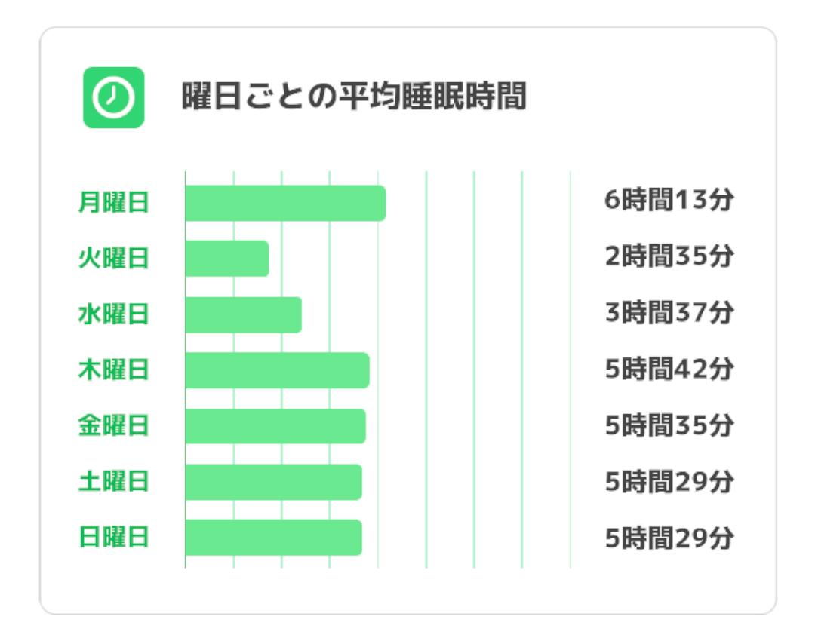Screen dimensions: 815x644
Task: Click the Friday sleep bar
Action: 275,426
